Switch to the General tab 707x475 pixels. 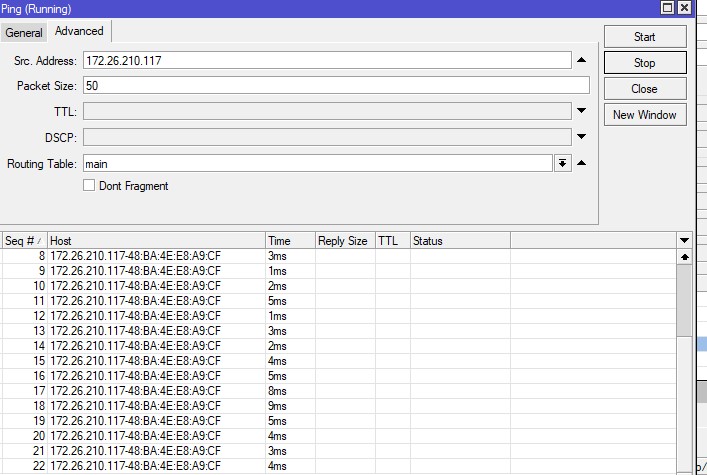click(x=23, y=32)
